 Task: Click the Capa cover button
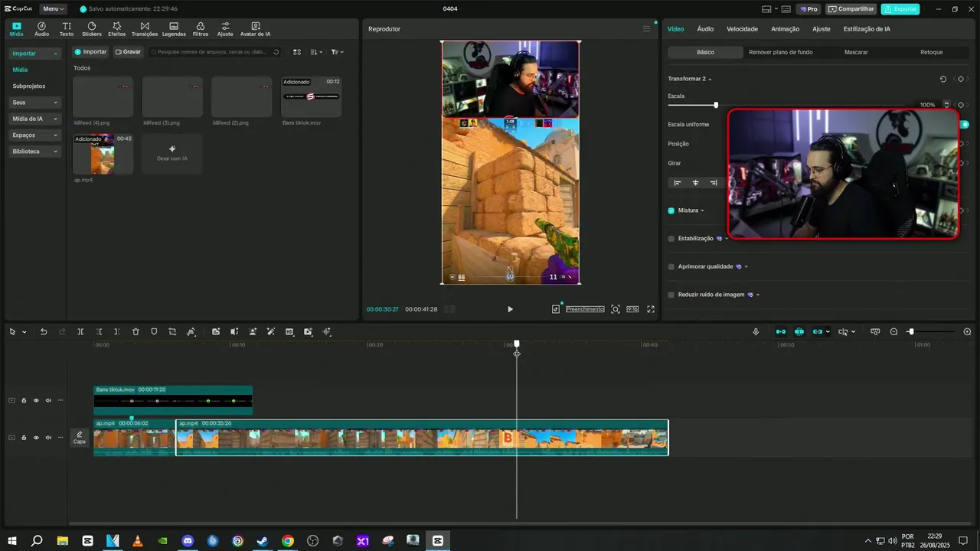coord(80,438)
